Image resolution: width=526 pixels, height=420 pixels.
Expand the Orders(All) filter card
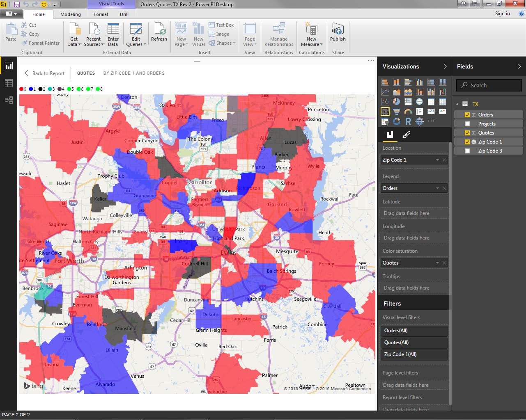tap(414, 331)
